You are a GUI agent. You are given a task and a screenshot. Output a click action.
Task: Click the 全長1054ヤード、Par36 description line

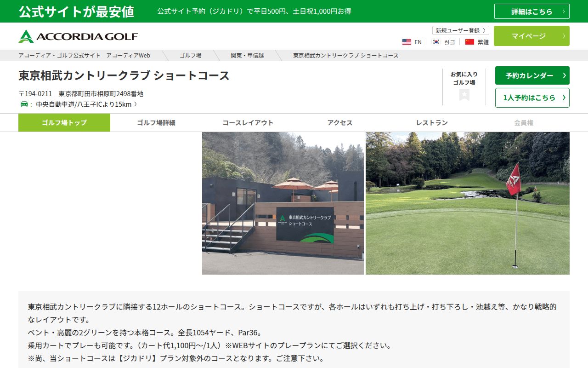pos(145,332)
